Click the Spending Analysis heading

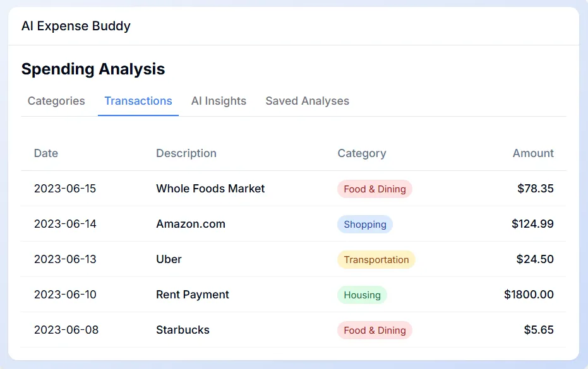(x=92, y=69)
